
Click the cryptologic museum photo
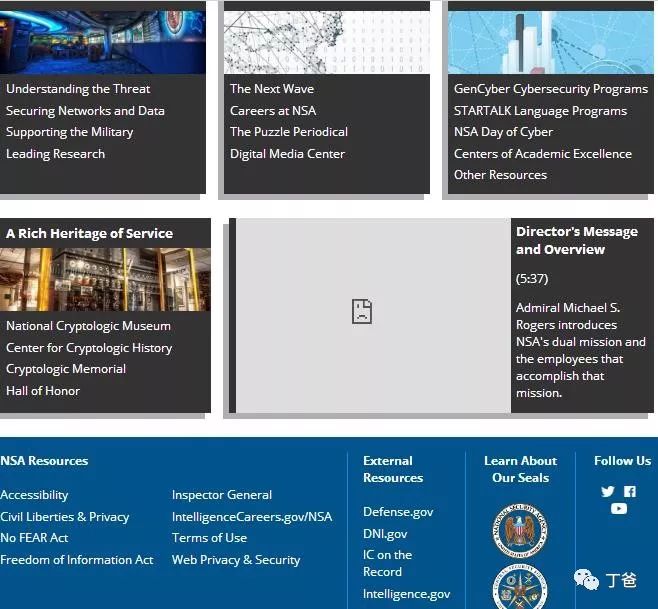click(x=105, y=280)
